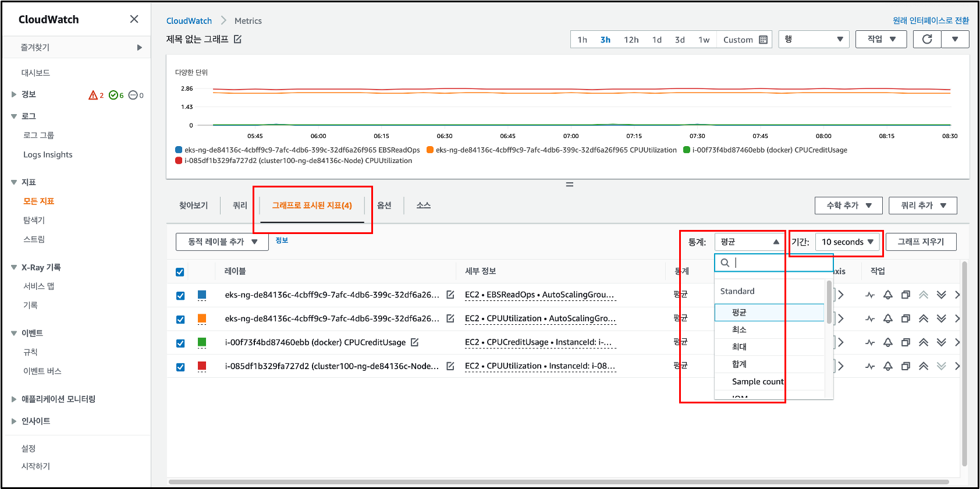This screenshot has width=980, height=489.
Task: Click 원래 인터페이스로 전환 link
Action: (931, 20)
